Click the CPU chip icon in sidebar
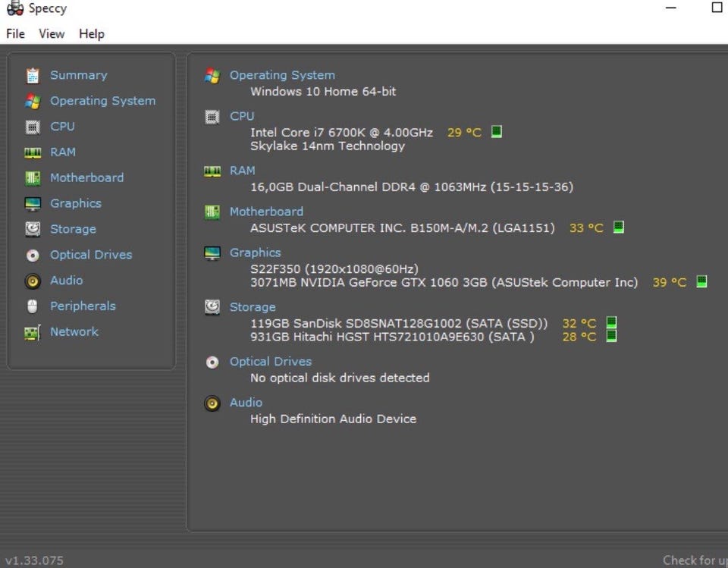Viewport: 728px width, 568px height. click(x=33, y=127)
